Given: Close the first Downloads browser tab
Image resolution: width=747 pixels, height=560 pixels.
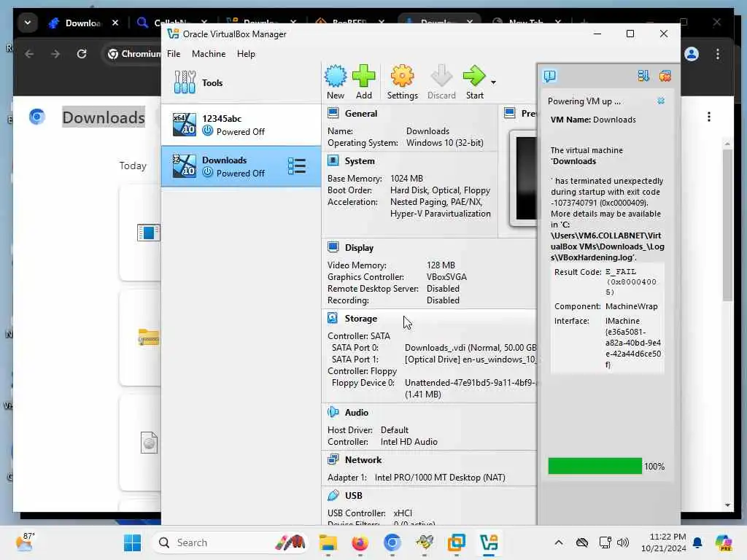Looking at the screenshot, I should click(x=115, y=23).
